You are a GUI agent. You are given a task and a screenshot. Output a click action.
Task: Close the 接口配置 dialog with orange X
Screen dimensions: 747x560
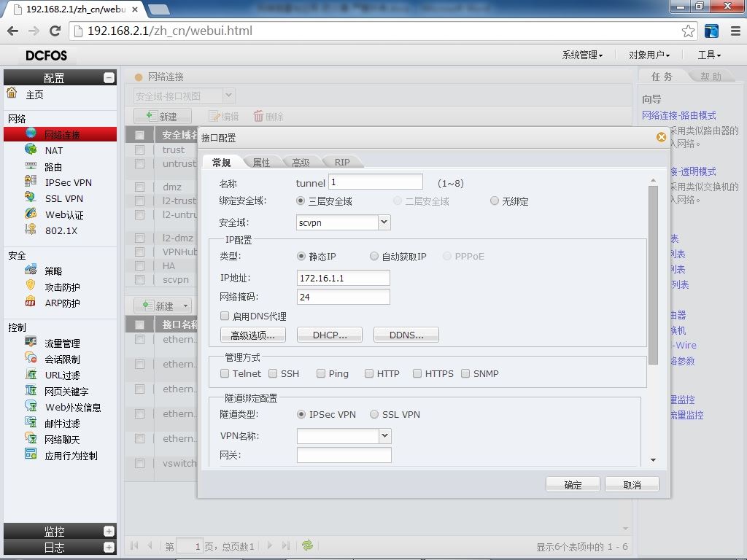click(661, 137)
